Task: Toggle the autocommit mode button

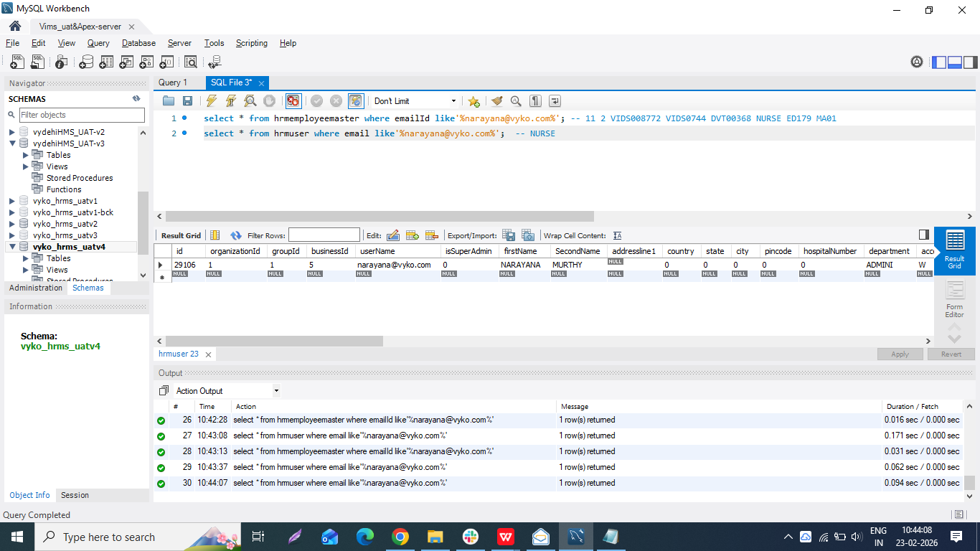Action: (356, 101)
